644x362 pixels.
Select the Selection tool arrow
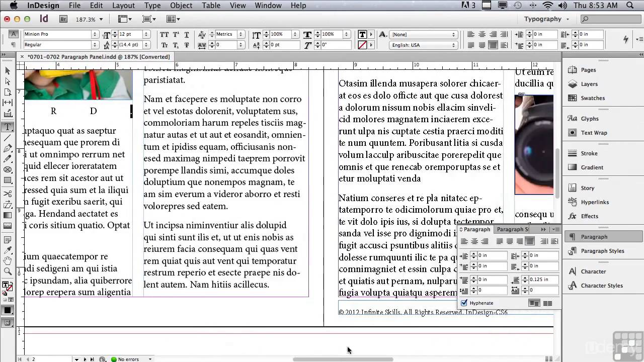pos(8,71)
